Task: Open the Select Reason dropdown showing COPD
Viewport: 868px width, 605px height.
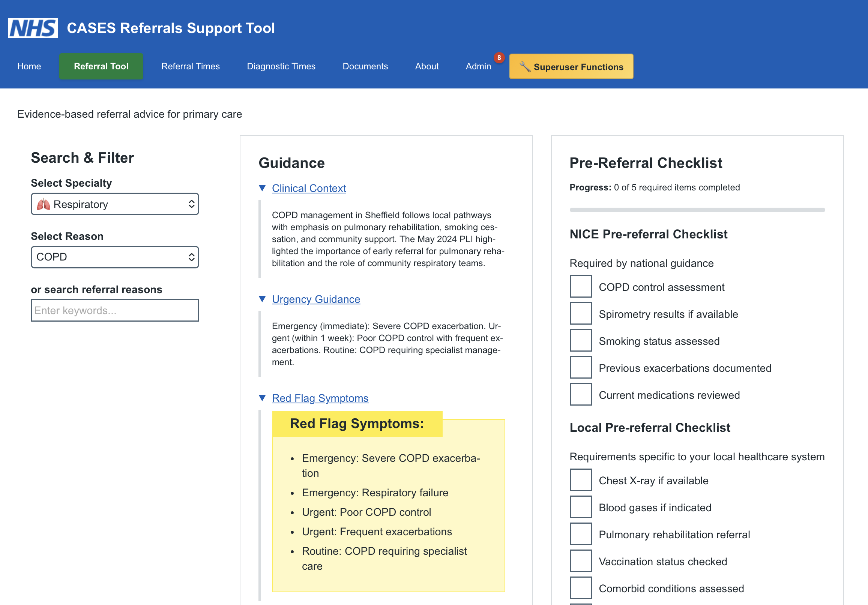Action: (x=114, y=257)
